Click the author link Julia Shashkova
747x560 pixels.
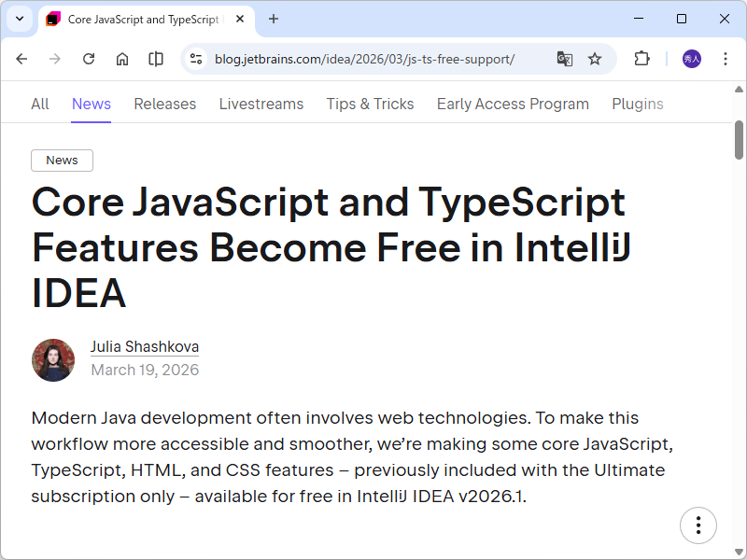145,347
